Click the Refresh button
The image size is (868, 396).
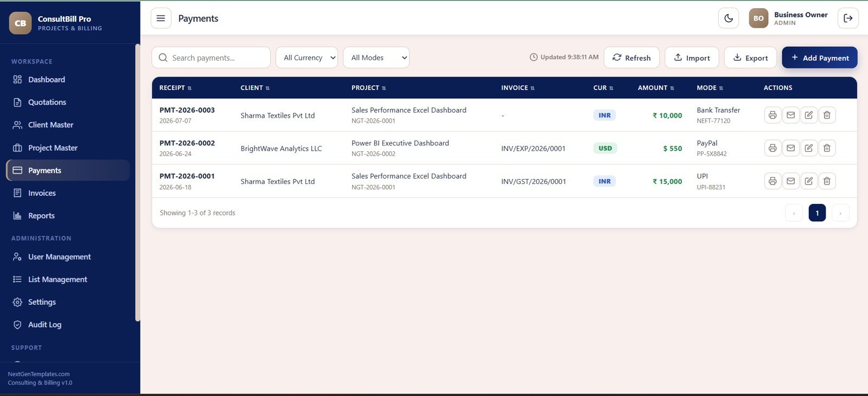[631, 58]
